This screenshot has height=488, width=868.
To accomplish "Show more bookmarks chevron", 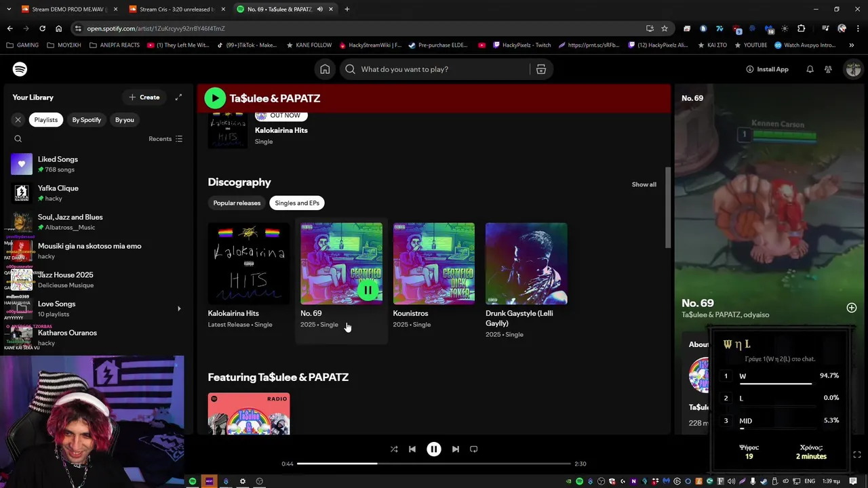I will 852,45.
